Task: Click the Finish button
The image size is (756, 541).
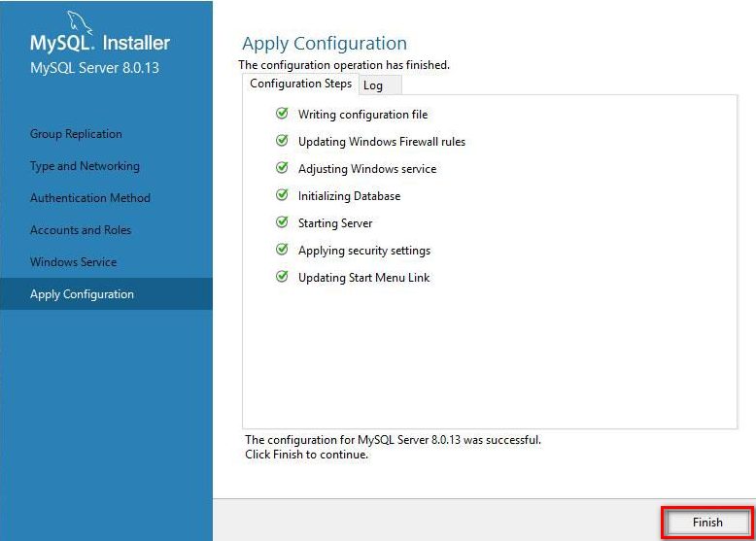Action: 707,523
